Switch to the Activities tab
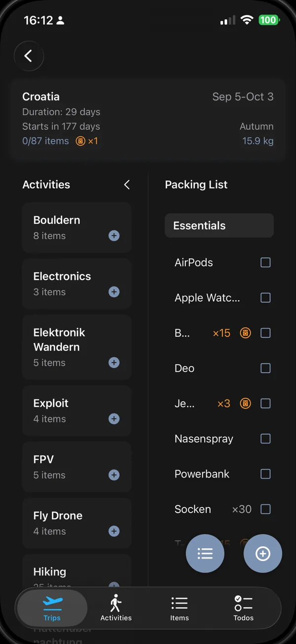 pos(116,608)
